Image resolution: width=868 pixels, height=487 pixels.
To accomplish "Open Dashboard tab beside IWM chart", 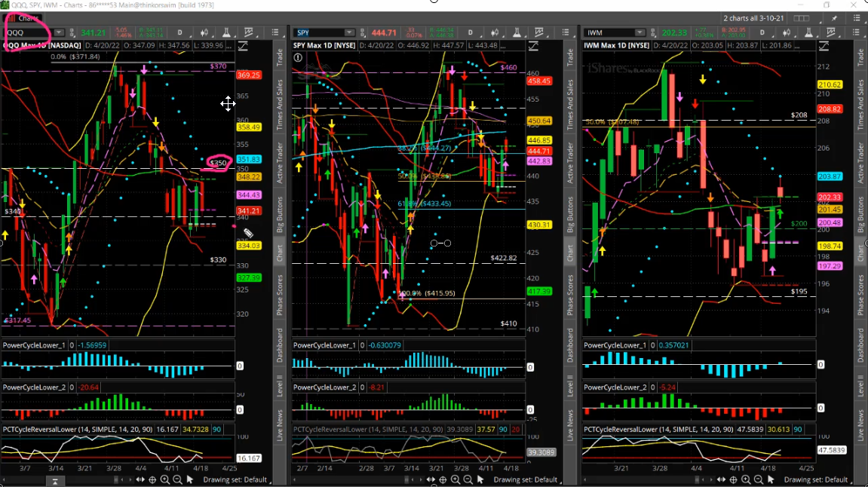I will [860, 346].
